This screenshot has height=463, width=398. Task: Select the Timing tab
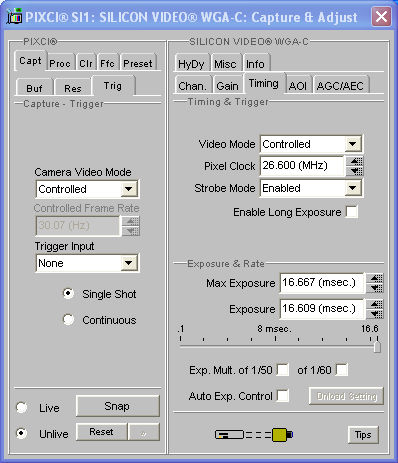(264, 83)
